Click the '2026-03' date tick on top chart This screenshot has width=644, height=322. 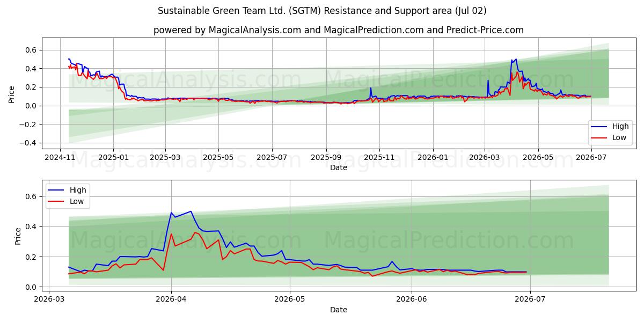click(x=485, y=157)
